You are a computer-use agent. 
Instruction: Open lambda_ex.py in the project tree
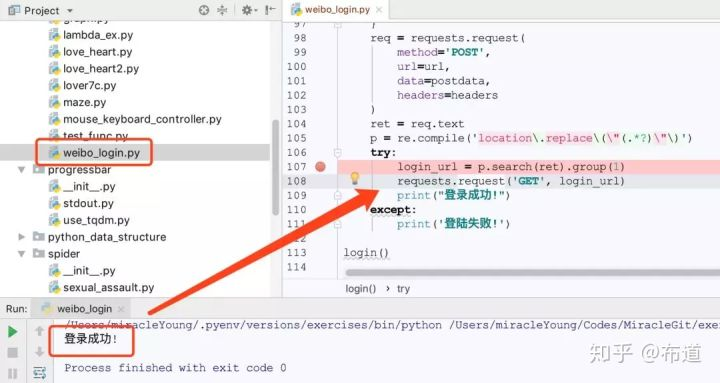pyautogui.click(x=98, y=35)
